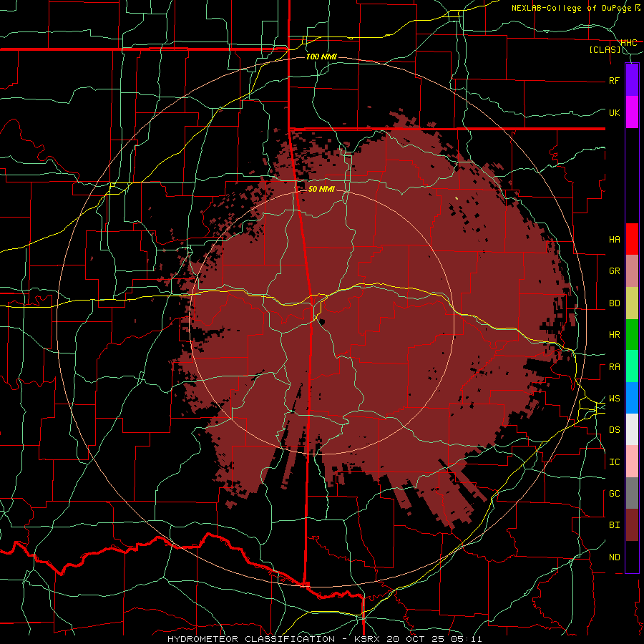
Task: Click the 100 NMI range ring label
Action: (321, 57)
